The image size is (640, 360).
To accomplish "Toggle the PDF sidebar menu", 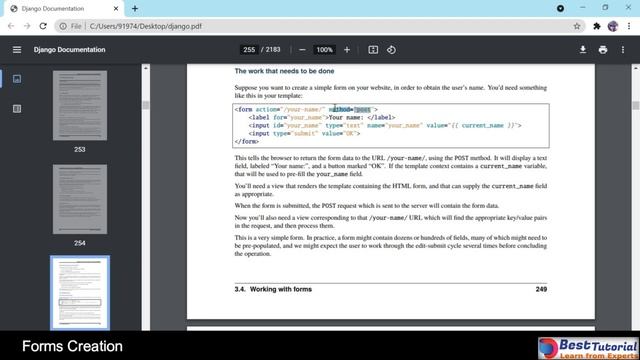I will (17, 50).
